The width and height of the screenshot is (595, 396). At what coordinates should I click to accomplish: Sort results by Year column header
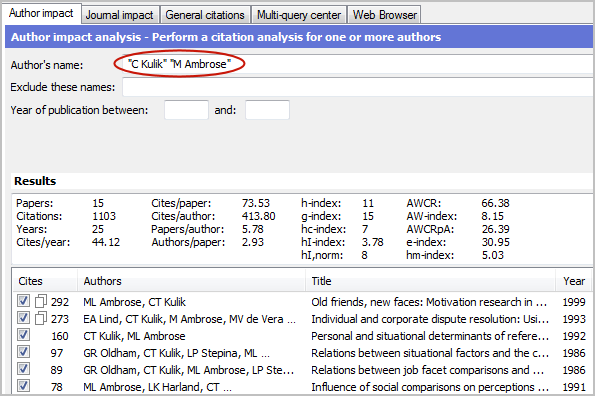click(574, 281)
